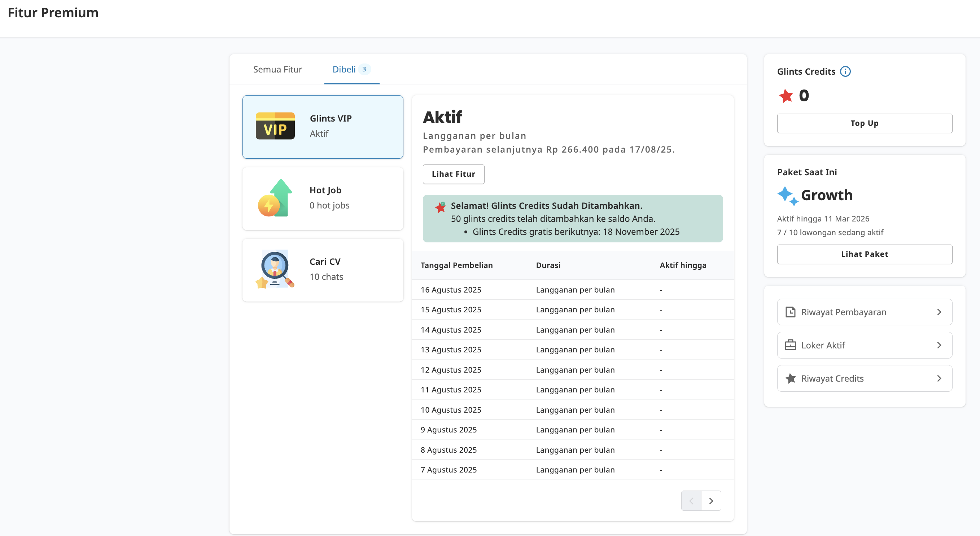980x536 pixels.
Task: Click the info icon beside Glints Credits
Action: click(845, 71)
